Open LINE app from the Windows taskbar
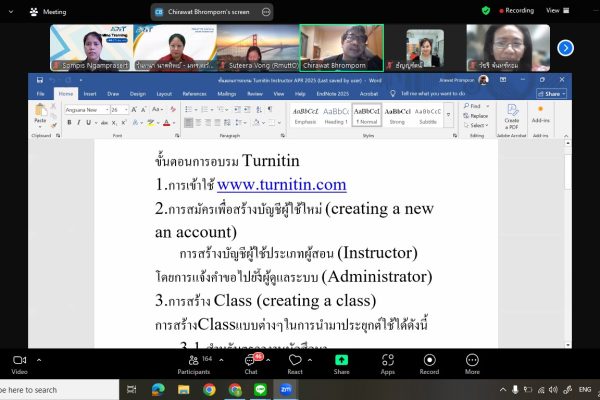The height and width of the screenshot is (400, 600). [260, 390]
